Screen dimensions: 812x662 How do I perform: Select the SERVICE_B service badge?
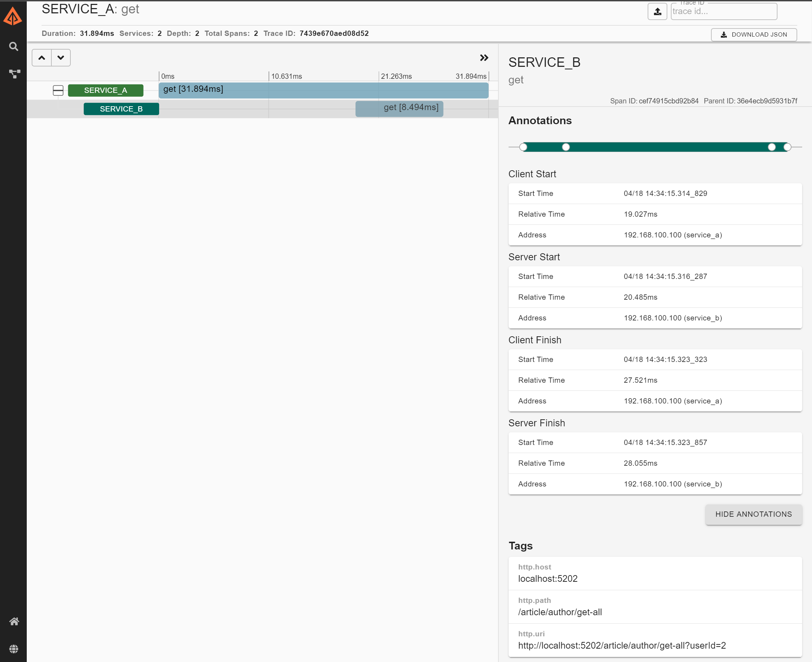(121, 109)
